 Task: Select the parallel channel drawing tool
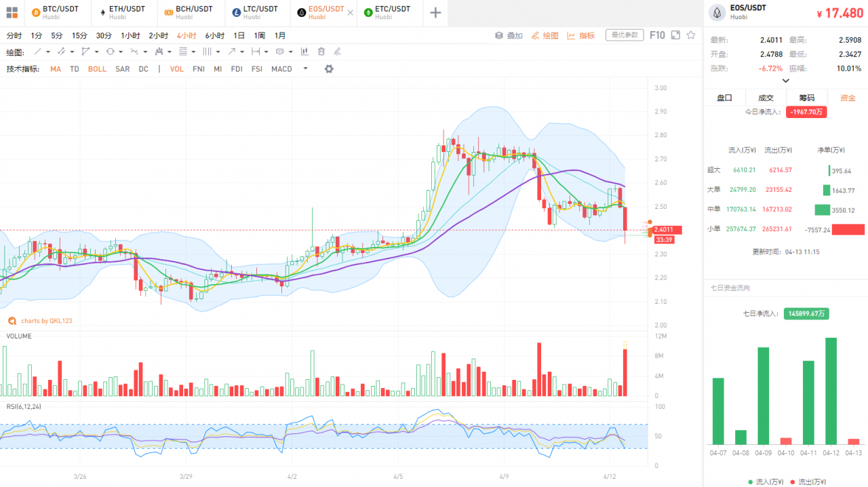[62, 52]
